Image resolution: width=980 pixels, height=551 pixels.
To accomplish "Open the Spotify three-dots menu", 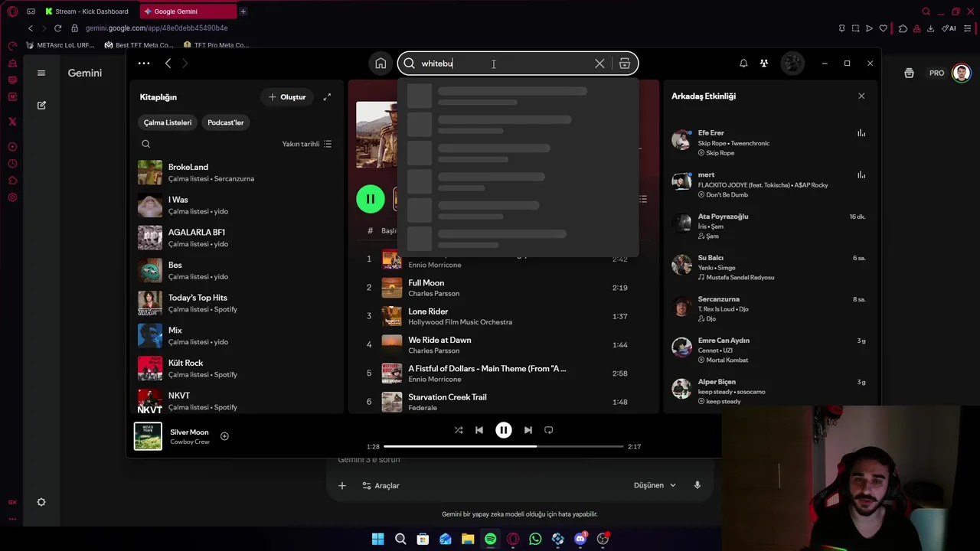I will coord(144,64).
